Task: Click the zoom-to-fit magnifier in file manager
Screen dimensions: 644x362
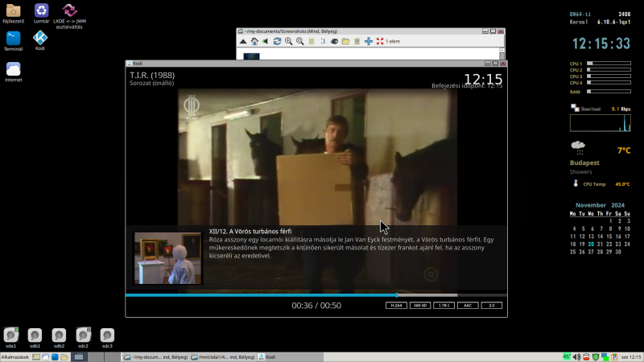Action: 300,42
